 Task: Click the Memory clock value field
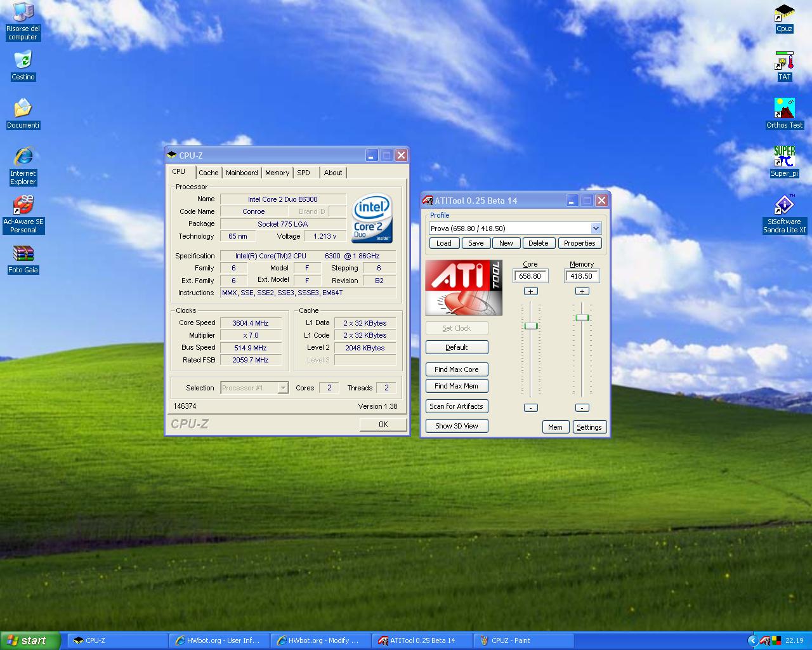coord(582,276)
